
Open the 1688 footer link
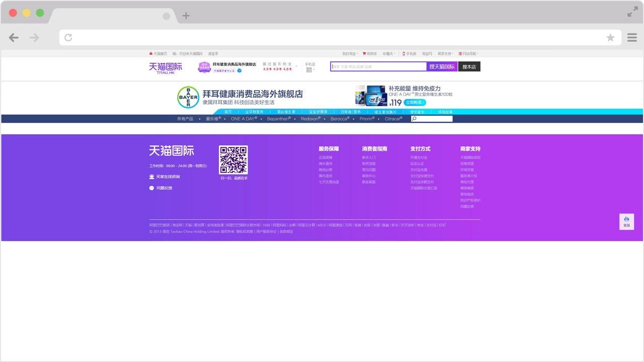[266, 225]
